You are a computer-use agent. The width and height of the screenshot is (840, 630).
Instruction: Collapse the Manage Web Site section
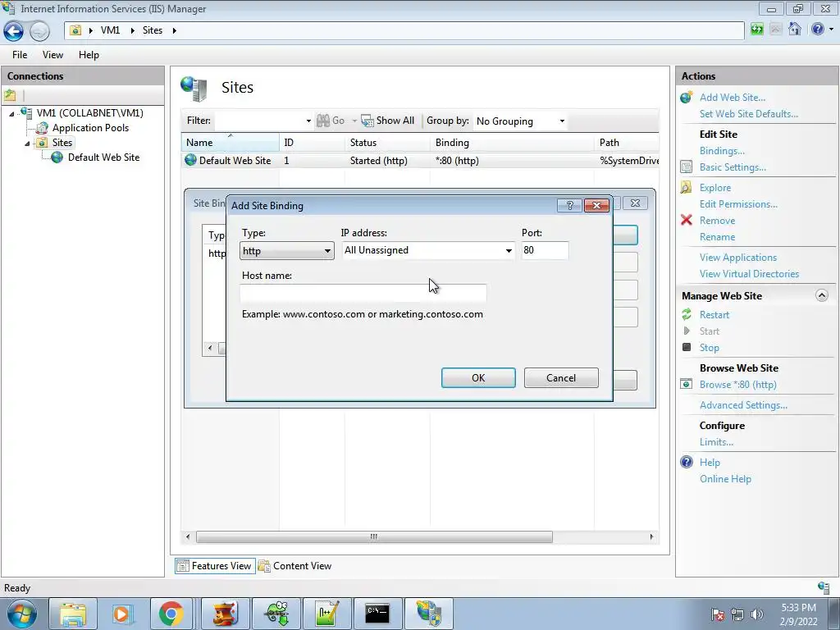click(x=822, y=295)
